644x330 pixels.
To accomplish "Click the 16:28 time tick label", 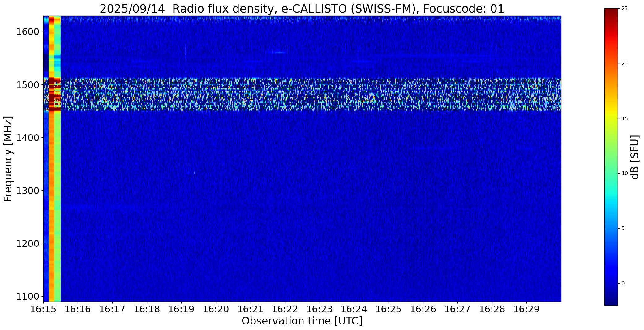I will 492,309.
